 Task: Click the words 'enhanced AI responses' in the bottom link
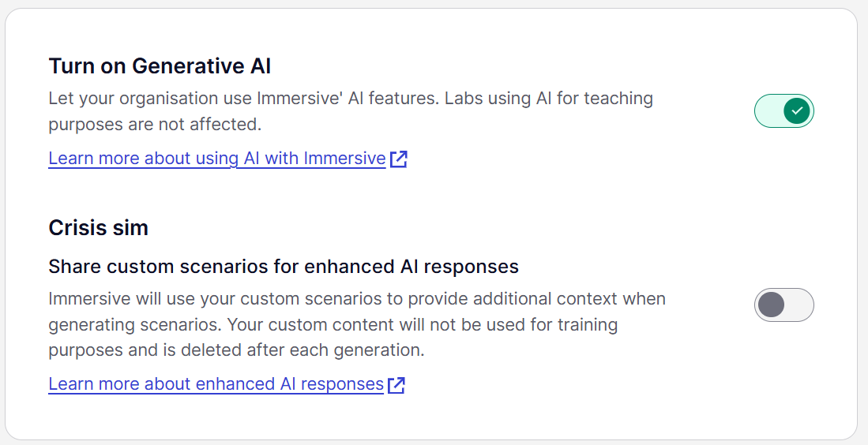pos(290,383)
